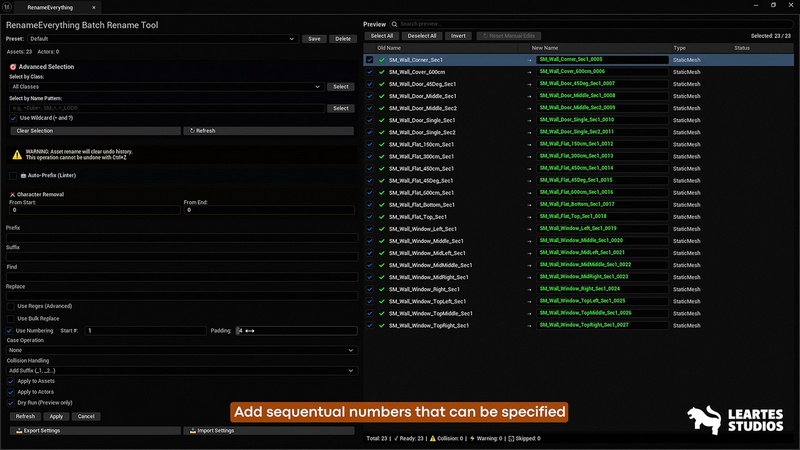Click the Character Removal scissors icon

(x=12, y=194)
